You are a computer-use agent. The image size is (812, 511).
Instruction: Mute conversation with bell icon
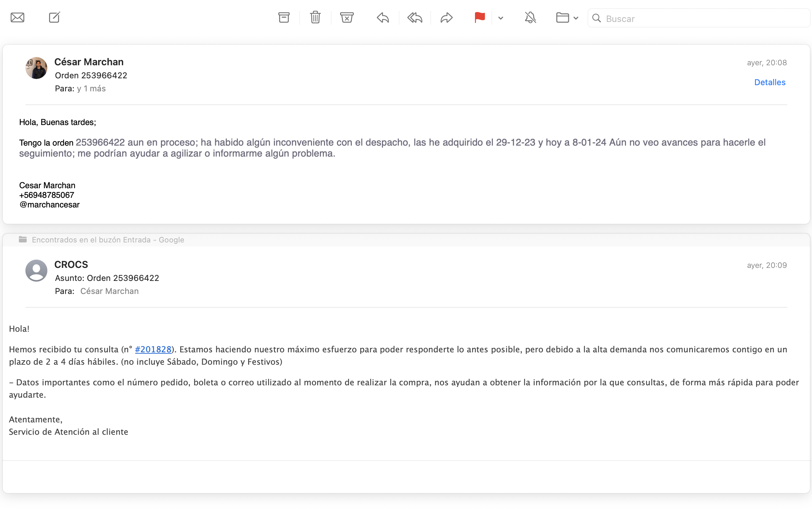[530, 18]
